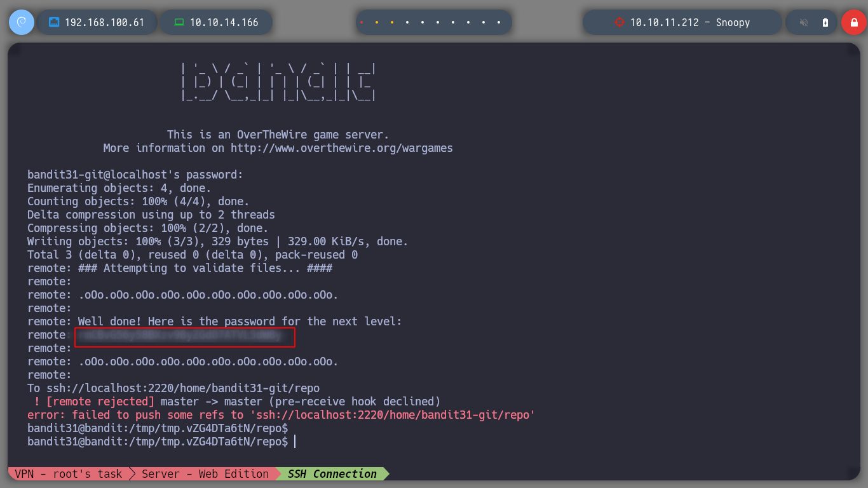Click the "bandit31-git@localhost's password:" line
Image resolution: width=868 pixels, height=488 pixels.
(x=135, y=175)
